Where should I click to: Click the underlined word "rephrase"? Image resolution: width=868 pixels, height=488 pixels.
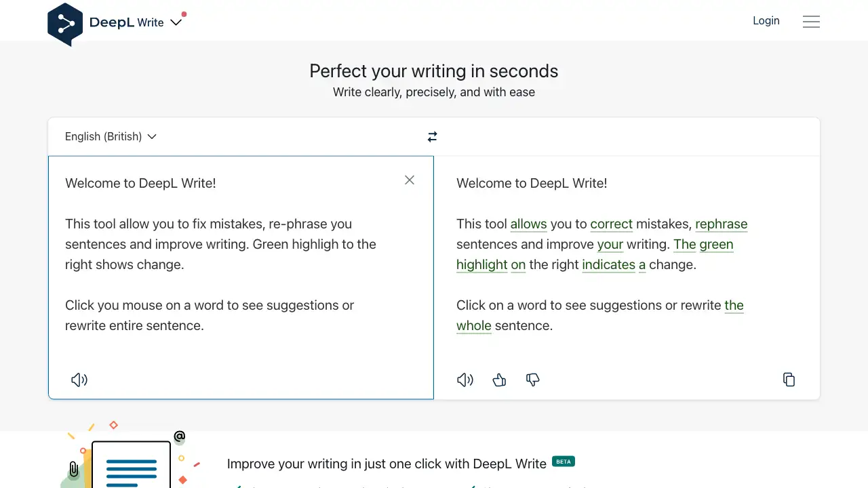[x=721, y=224]
